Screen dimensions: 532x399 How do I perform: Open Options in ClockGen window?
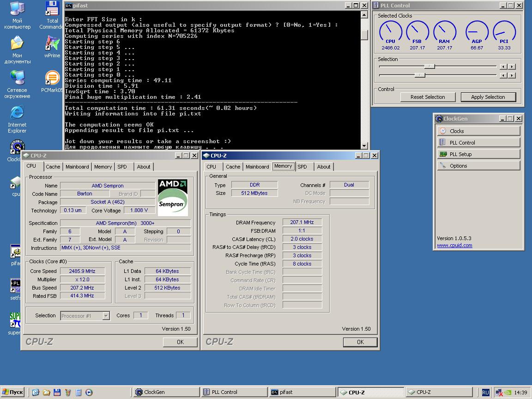[479, 166]
